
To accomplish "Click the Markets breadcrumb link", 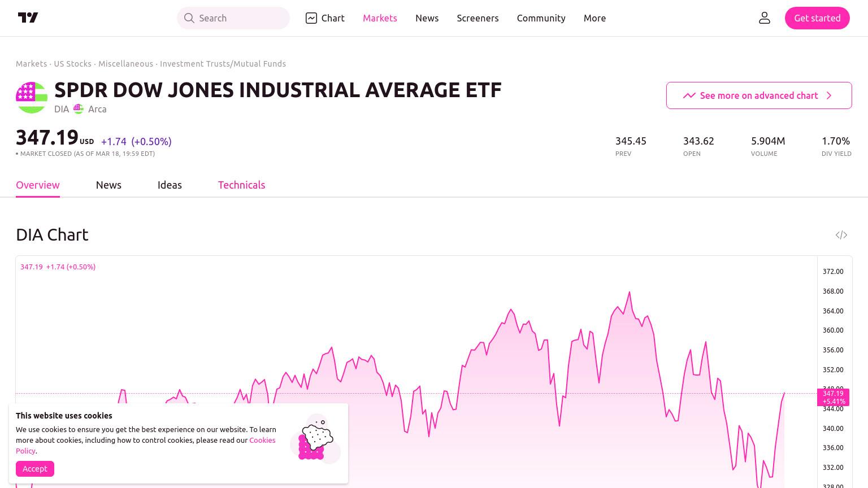I will point(31,64).
